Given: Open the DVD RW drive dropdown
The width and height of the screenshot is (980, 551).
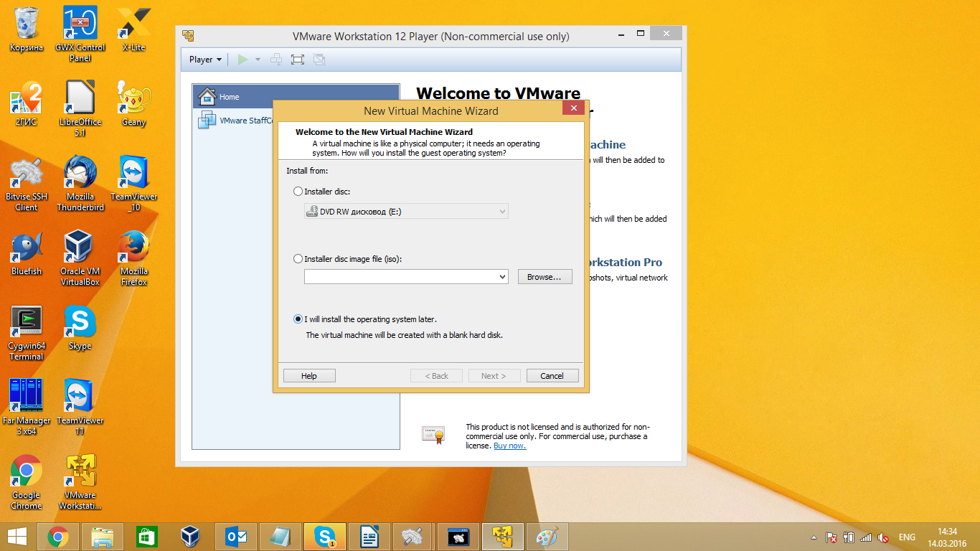Looking at the screenshot, I should point(406,212).
